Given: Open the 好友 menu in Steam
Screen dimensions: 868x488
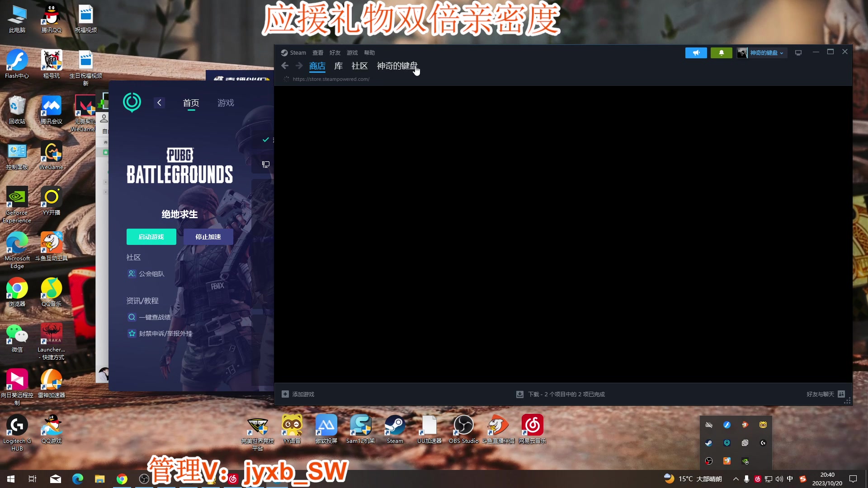Looking at the screenshot, I should pyautogui.click(x=335, y=53).
